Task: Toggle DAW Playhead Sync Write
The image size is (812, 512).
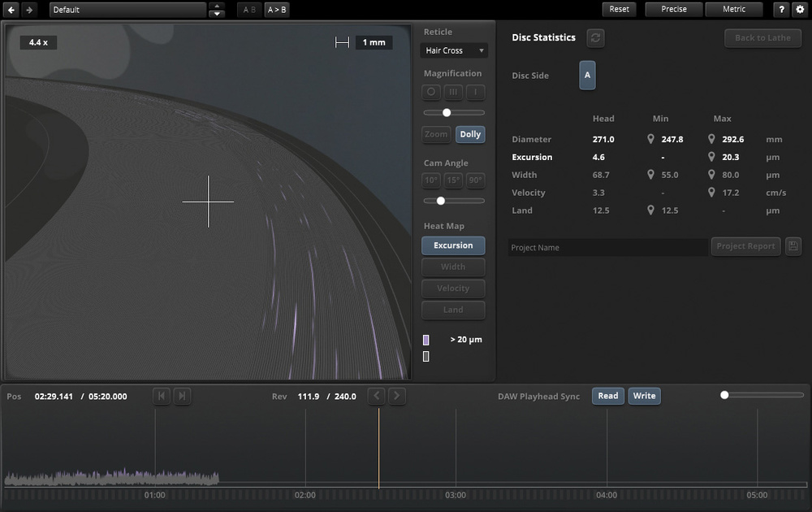Action: pos(644,396)
